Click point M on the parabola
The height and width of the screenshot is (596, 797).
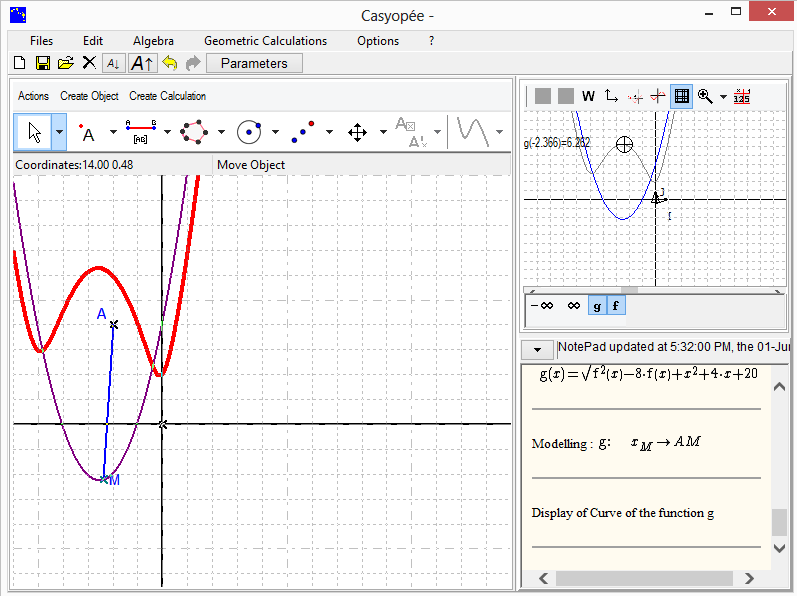[x=104, y=479]
